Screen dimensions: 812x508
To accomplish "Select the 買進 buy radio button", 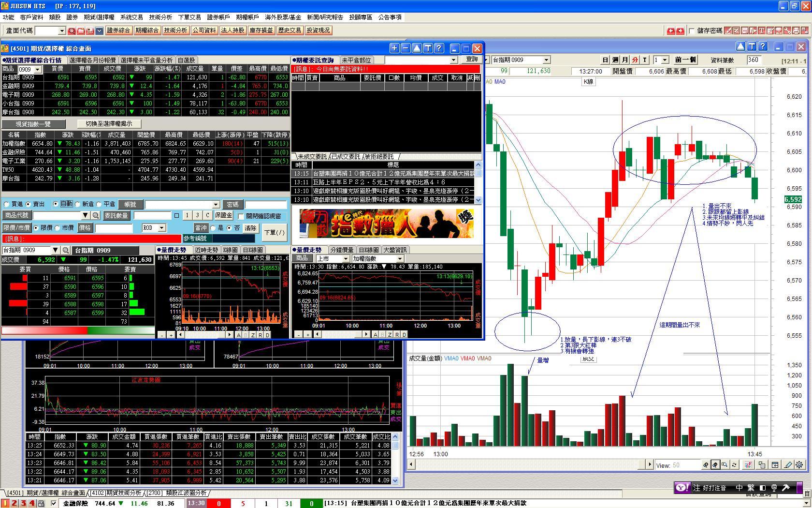I will (x=7, y=204).
